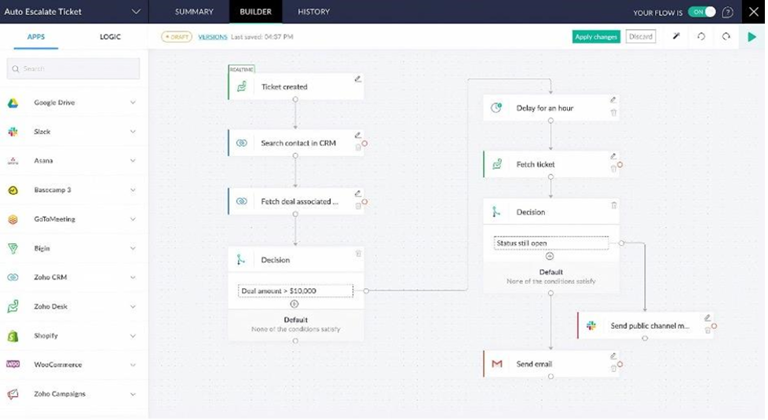Delete the Search contact in CRM step
768x420 pixels.
click(358, 148)
